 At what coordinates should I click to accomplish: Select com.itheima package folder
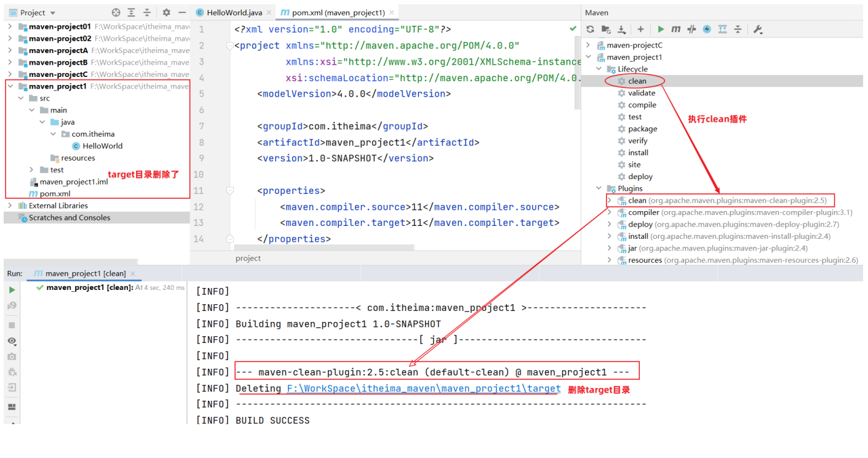[88, 134]
